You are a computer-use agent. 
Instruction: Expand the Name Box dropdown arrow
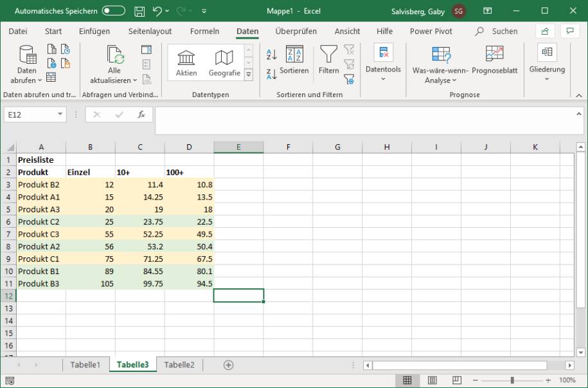[x=60, y=114]
